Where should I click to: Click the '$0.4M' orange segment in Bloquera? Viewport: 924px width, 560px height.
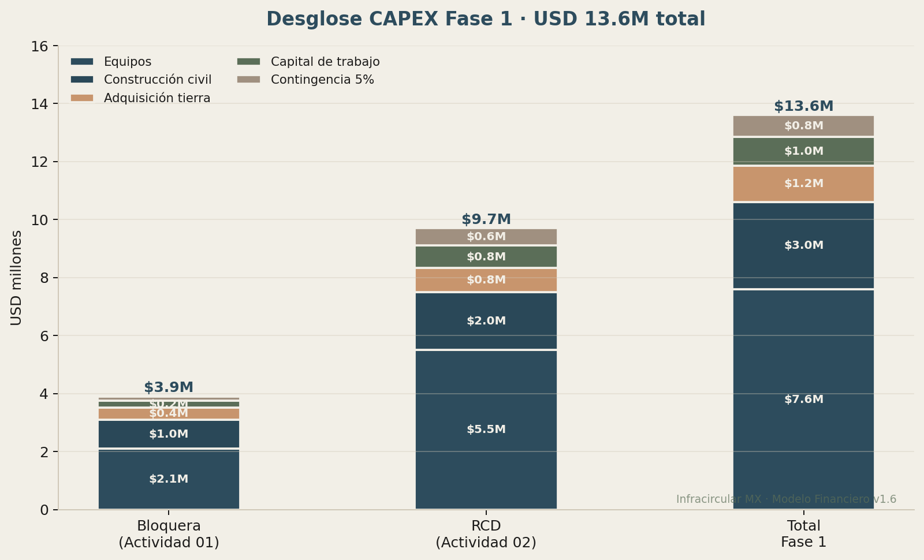tap(169, 414)
